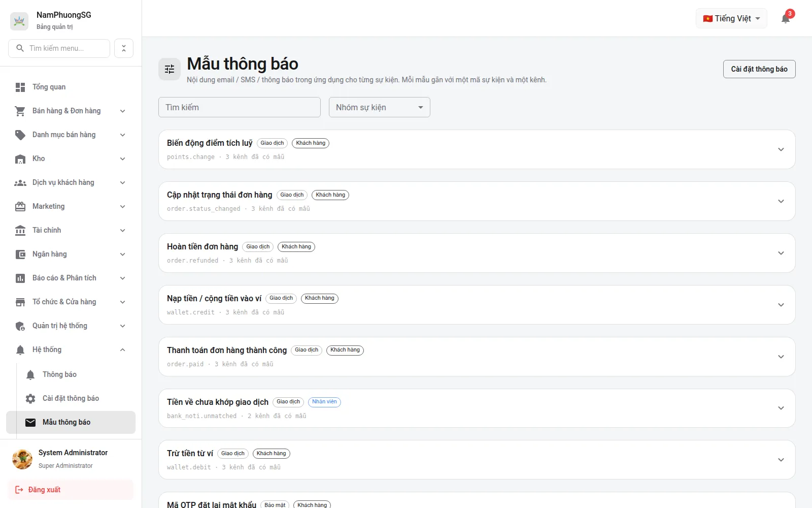
Task: Click the System Administrator avatar
Action: [22, 459]
